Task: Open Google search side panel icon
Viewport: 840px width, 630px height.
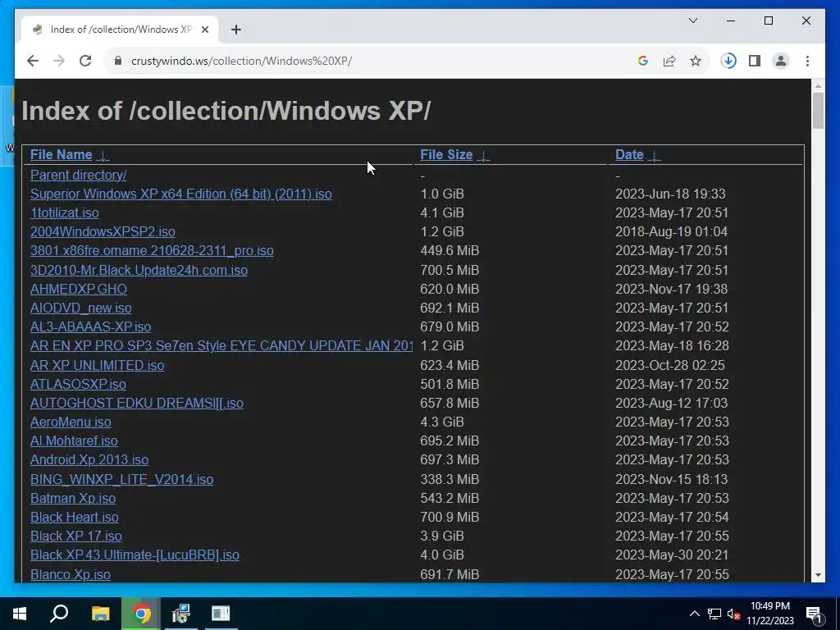Action: point(643,61)
